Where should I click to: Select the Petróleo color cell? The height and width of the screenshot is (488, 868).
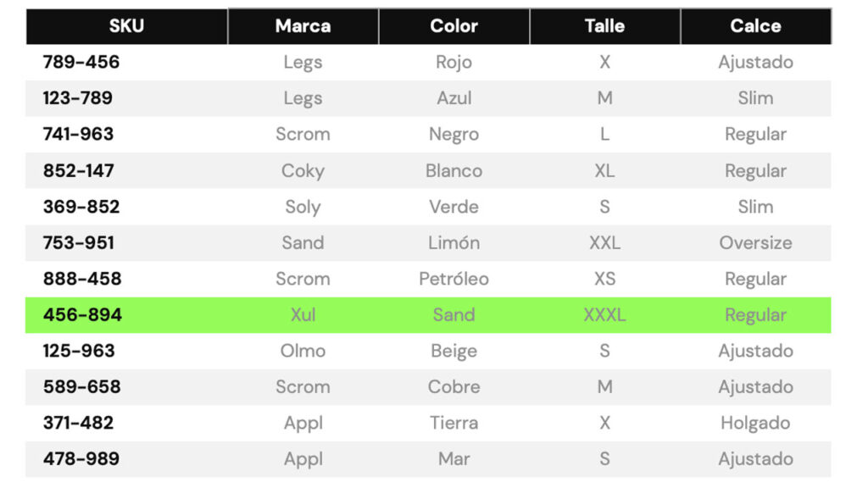453,279
